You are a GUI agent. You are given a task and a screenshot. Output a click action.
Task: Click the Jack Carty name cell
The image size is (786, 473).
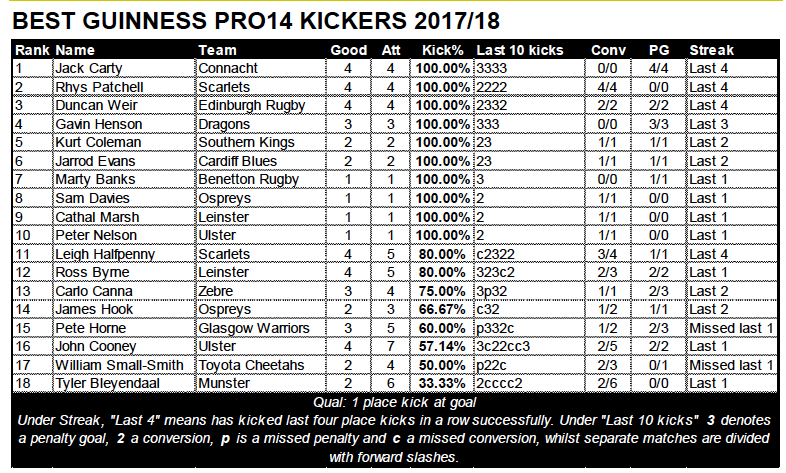click(x=124, y=68)
